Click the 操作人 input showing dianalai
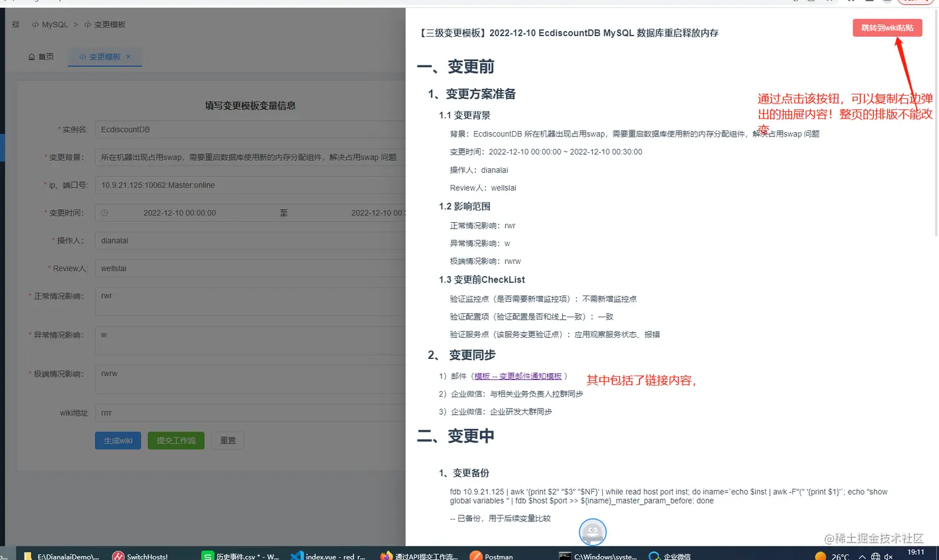The width and height of the screenshot is (939, 560). 250,241
